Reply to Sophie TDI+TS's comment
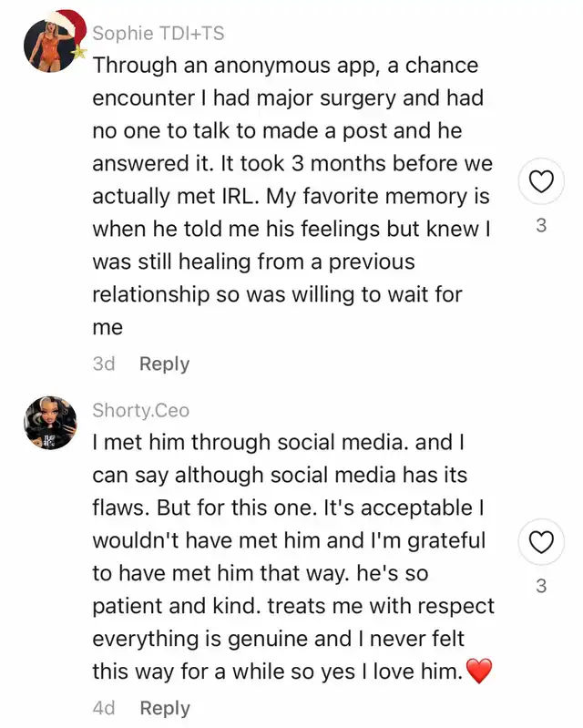Image resolution: width=583 pixels, height=728 pixels. coord(164,364)
